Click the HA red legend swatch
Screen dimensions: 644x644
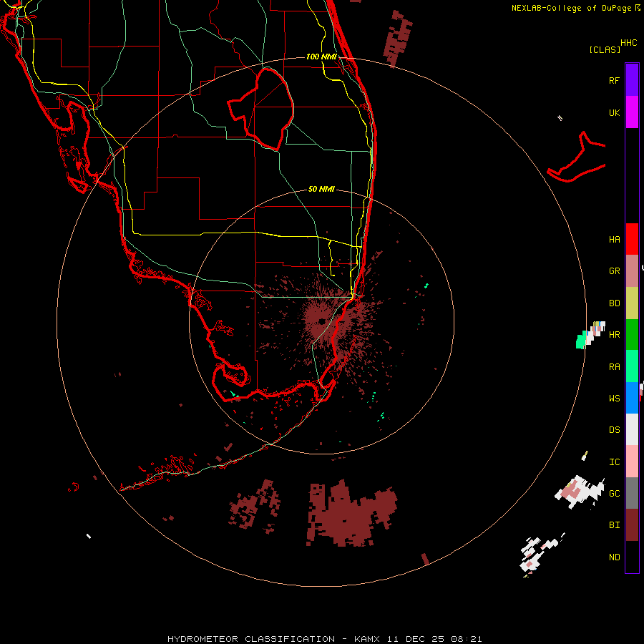(x=632, y=239)
